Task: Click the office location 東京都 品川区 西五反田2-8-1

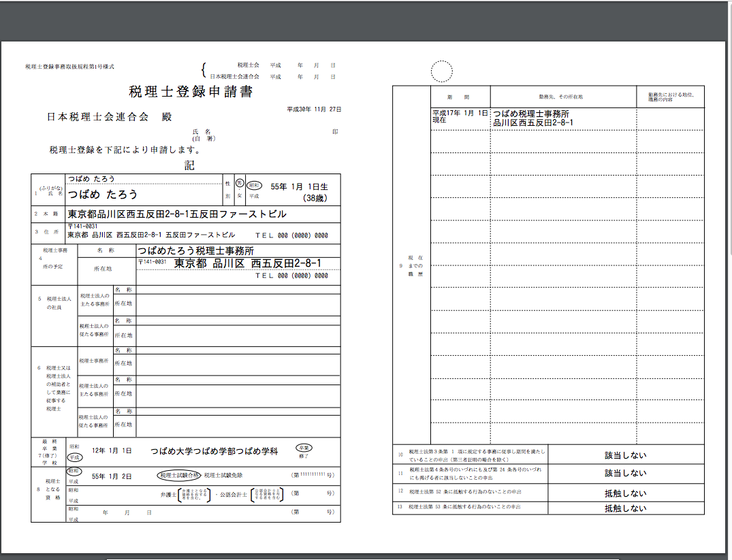Action: (x=248, y=263)
